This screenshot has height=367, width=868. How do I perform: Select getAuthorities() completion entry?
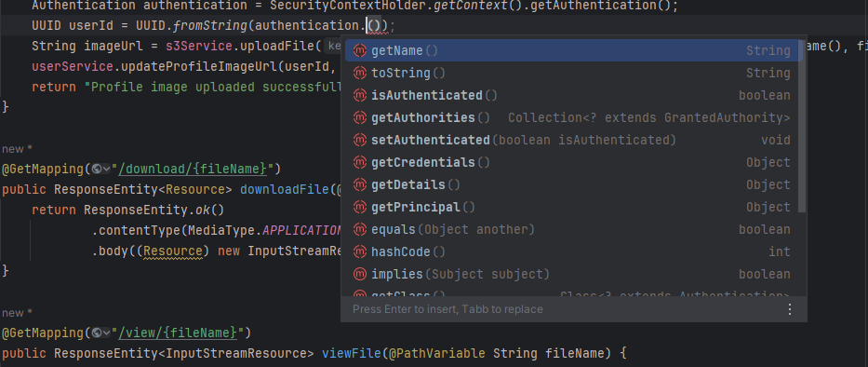[x=573, y=117]
